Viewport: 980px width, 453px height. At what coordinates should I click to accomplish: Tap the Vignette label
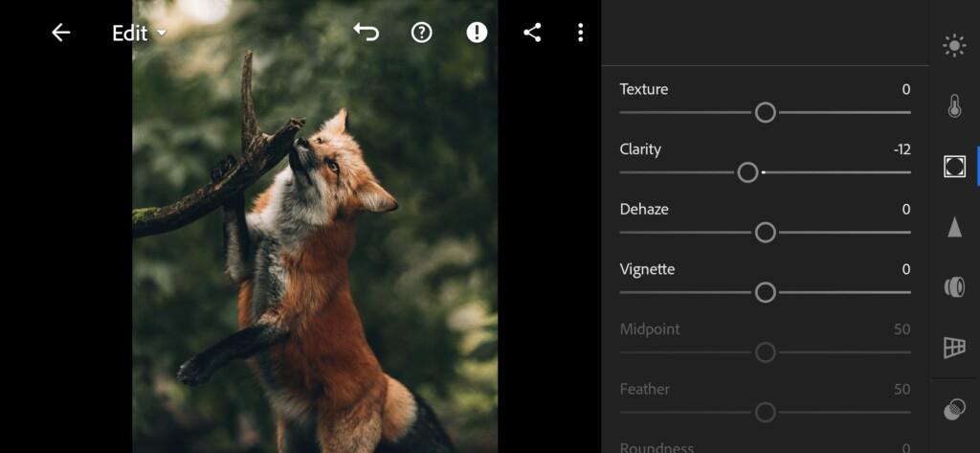pyautogui.click(x=647, y=270)
